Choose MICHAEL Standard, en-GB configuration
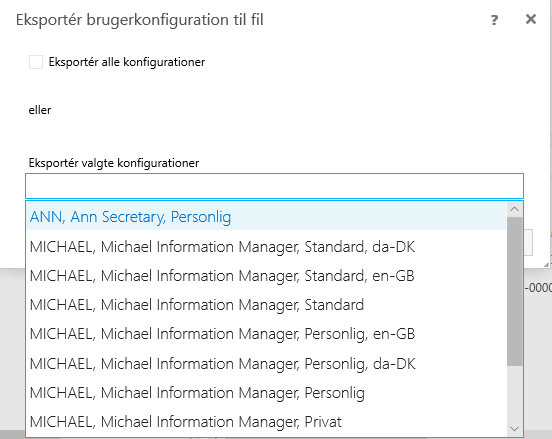This screenshot has height=439, width=552. pos(266,276)
